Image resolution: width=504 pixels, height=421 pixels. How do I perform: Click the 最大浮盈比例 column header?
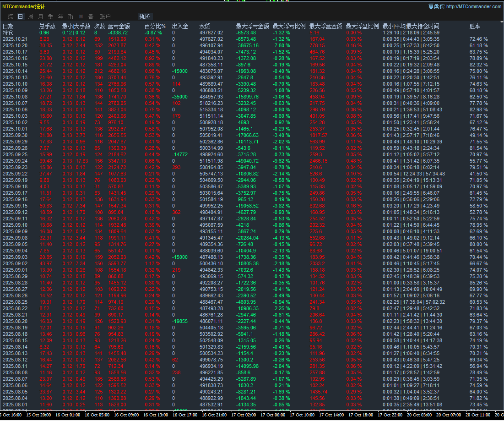tap(362, 27)
